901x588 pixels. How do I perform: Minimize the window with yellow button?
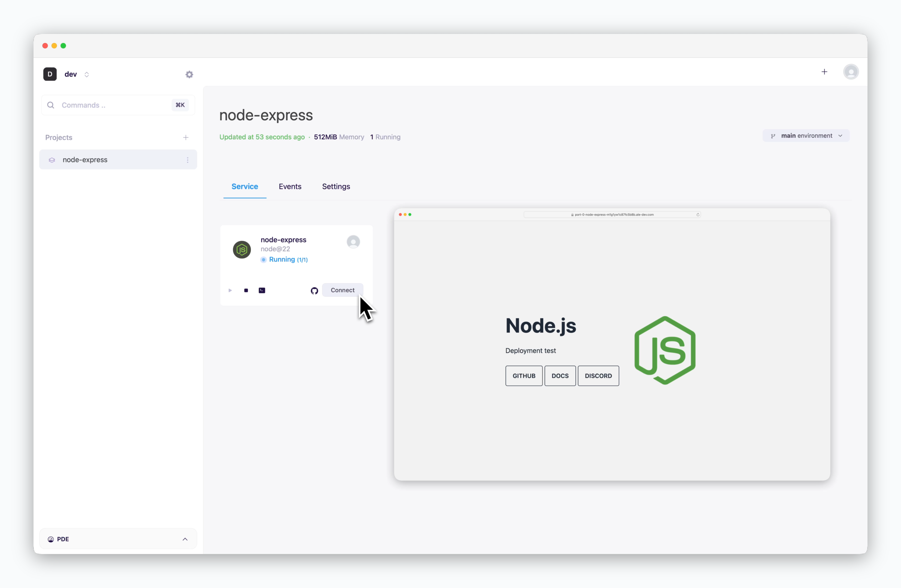pyautogui.click(x=54, y=46)
